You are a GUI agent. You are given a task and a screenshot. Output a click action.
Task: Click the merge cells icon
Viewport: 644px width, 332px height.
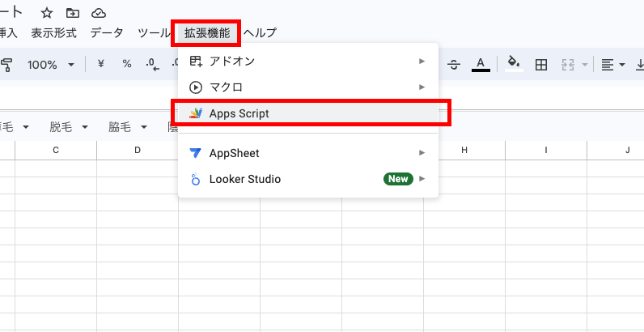[x=568, y=65]
